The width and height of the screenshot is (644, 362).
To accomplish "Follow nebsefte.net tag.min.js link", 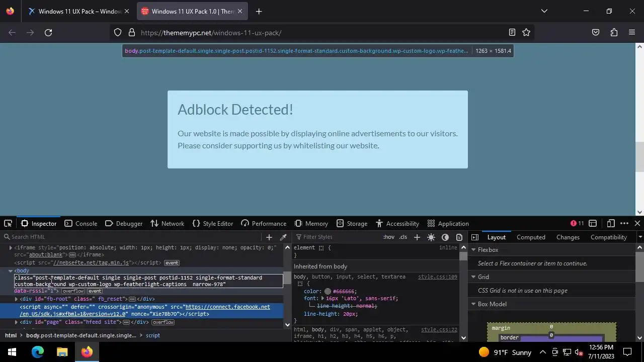I will [x=91, y=263].
